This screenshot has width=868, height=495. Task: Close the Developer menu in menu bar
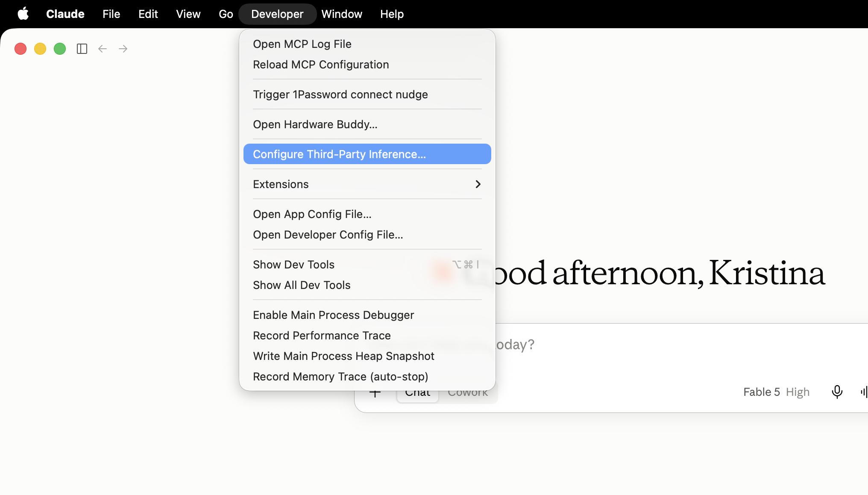pos(277,14)
